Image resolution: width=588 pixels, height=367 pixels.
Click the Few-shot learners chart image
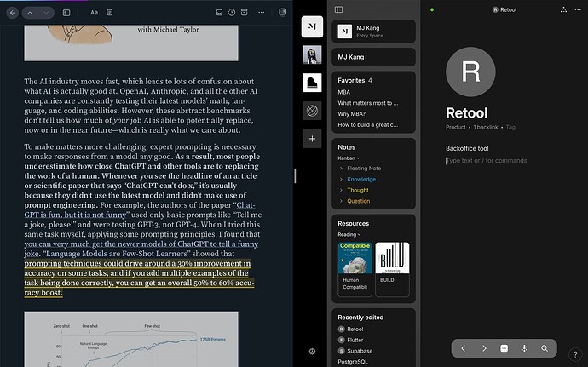coord(131,339)
